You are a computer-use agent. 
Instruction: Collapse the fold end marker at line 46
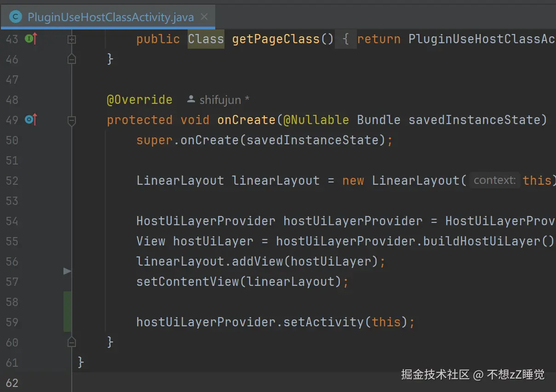pyautogui.click(x=71, y=59)
